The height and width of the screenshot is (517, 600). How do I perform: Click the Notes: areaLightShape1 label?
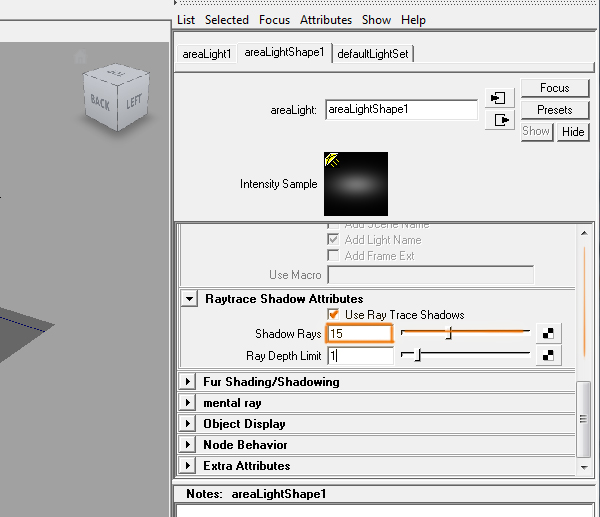tap(256, 494)
